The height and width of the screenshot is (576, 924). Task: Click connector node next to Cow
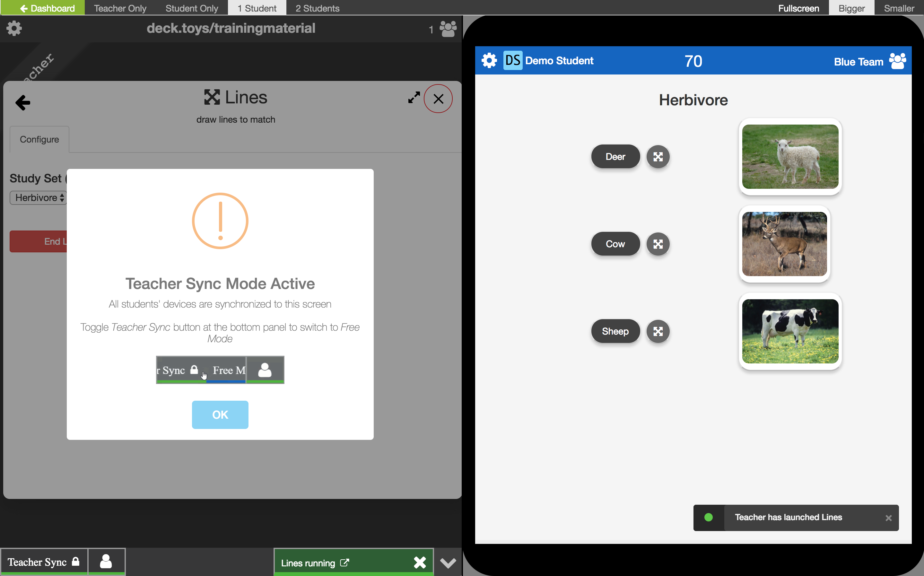click(x=658, y=244)
